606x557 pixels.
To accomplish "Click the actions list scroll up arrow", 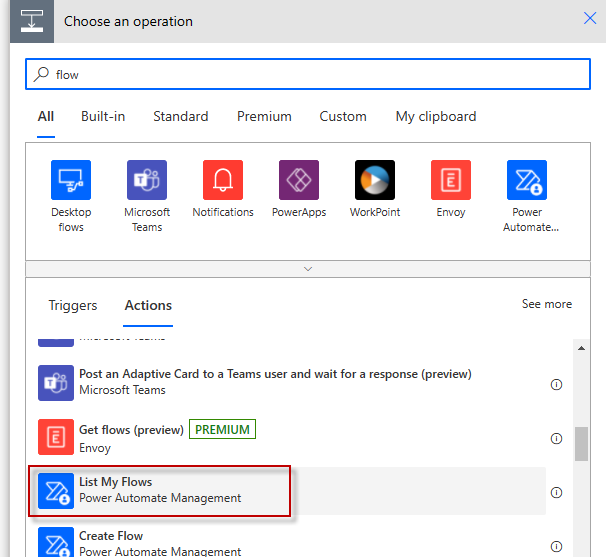I will pyautogui.click(x=581, y=348).
